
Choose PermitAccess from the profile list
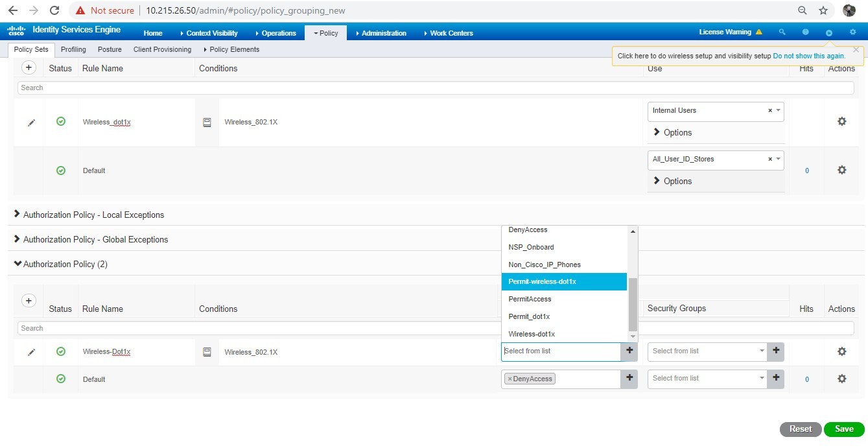click(x=564, y=299)
